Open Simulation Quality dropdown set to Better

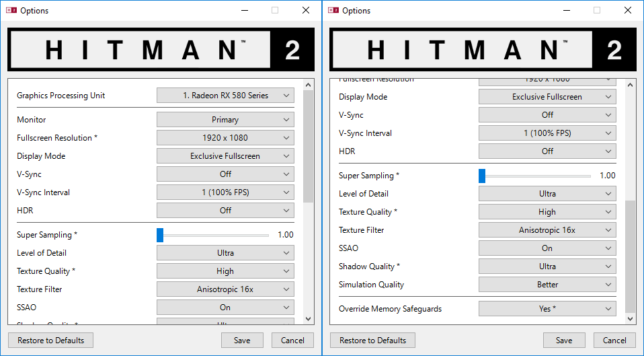[x=547, y=284]
